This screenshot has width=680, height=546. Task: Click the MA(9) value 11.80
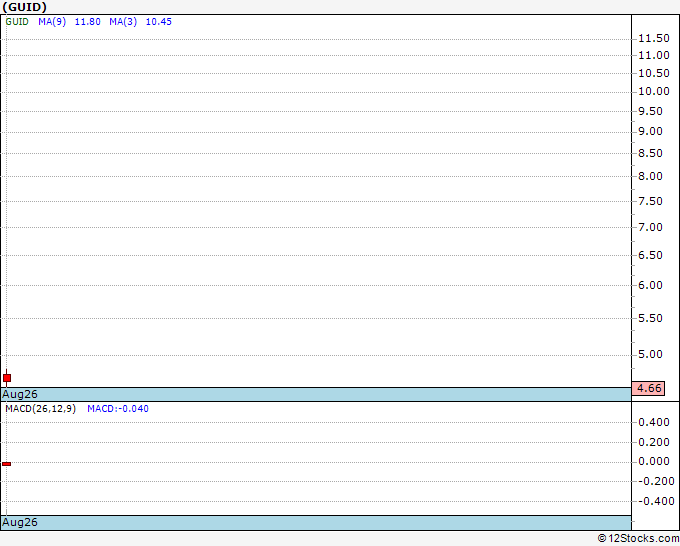point(88,22)
